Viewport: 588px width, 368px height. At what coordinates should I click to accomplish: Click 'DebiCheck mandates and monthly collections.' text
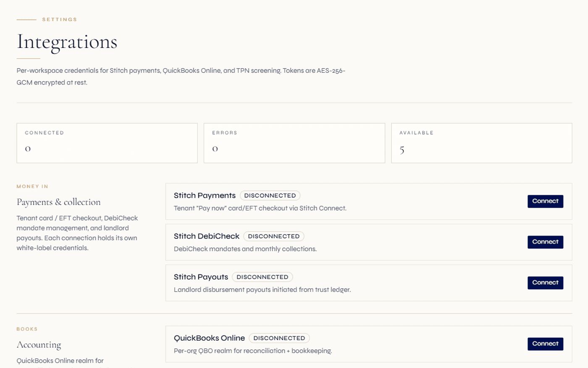(245, 249)
